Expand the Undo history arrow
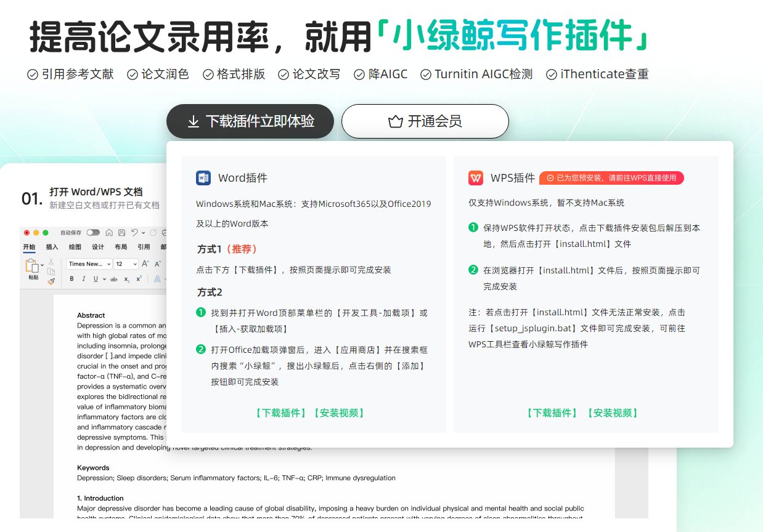The height and width of the screenshot is (532, 763). pos(143,233)
